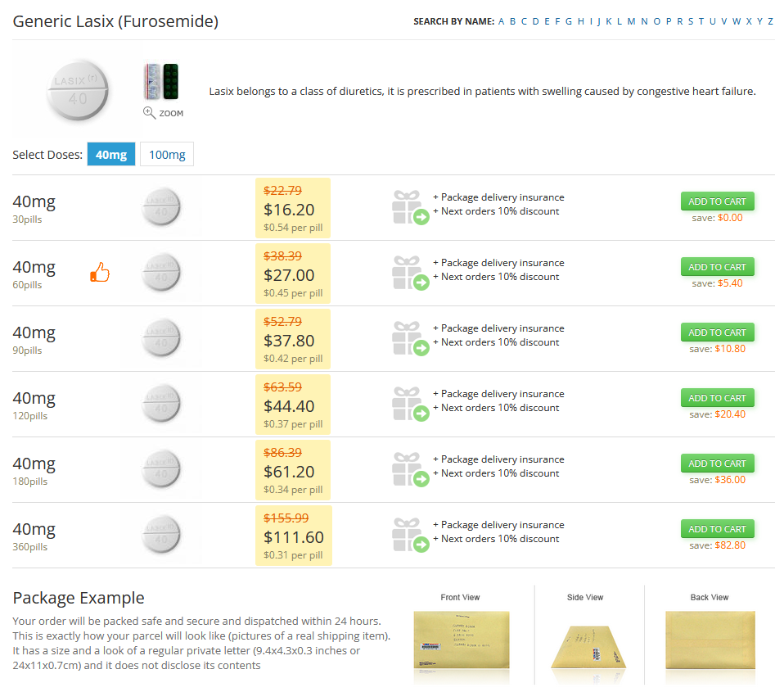784x692 pixels.
Task: Search by name letter L
Action: [x=620, y=21]
